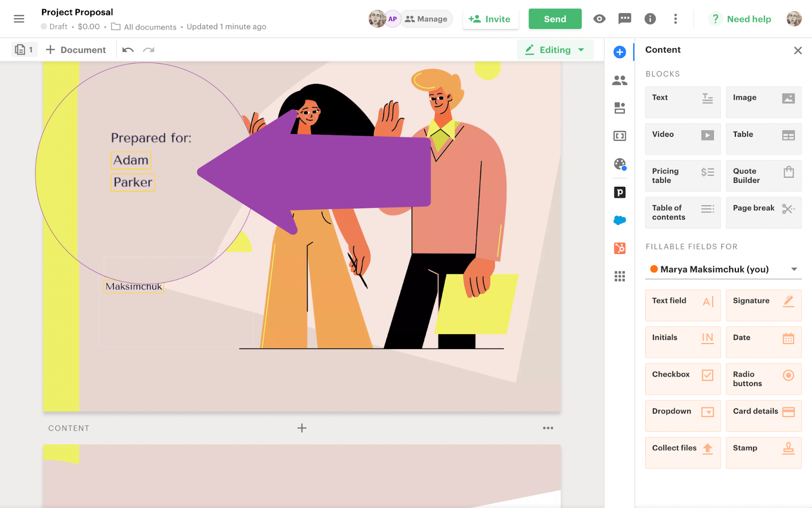Open the Design palette icon
The height and width of the screenshot is (508, 812).
click(620, 164)
